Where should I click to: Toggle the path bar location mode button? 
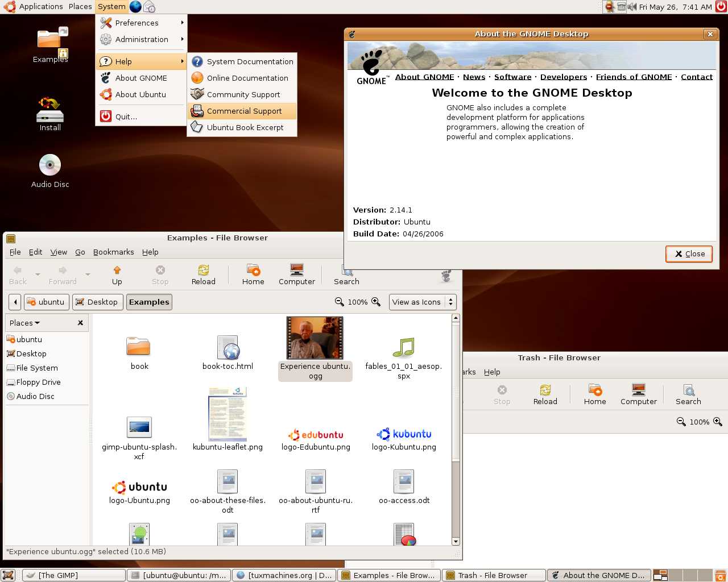tap(15, 302)
